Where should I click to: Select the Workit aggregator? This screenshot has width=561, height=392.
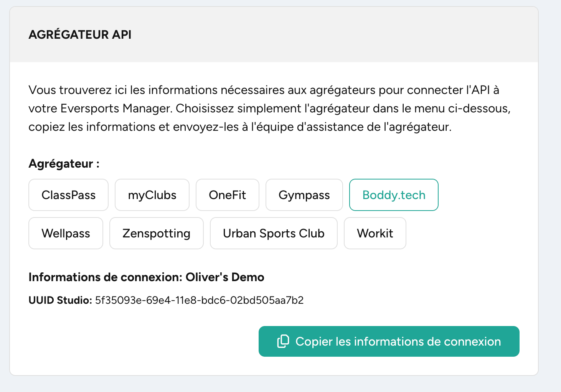coord(375,233)
